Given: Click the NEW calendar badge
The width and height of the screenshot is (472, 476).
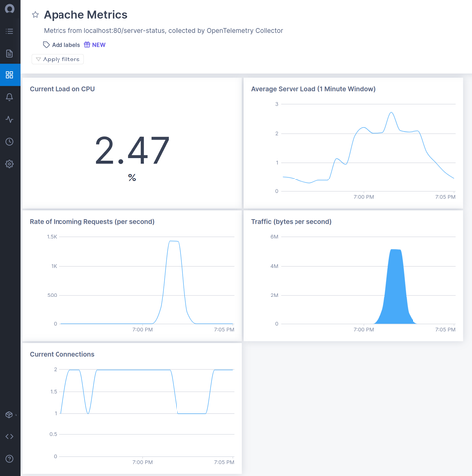Looking at the screenshot, I should pyautogui.click(x=95, y=45).
